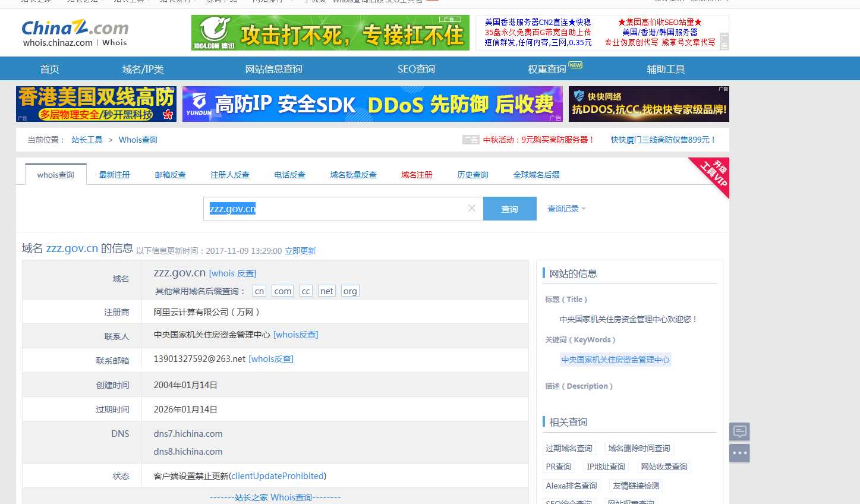Click the 香港美国双线高防 banner
This screenshot has width=860, height=504.
click(96, 104)
